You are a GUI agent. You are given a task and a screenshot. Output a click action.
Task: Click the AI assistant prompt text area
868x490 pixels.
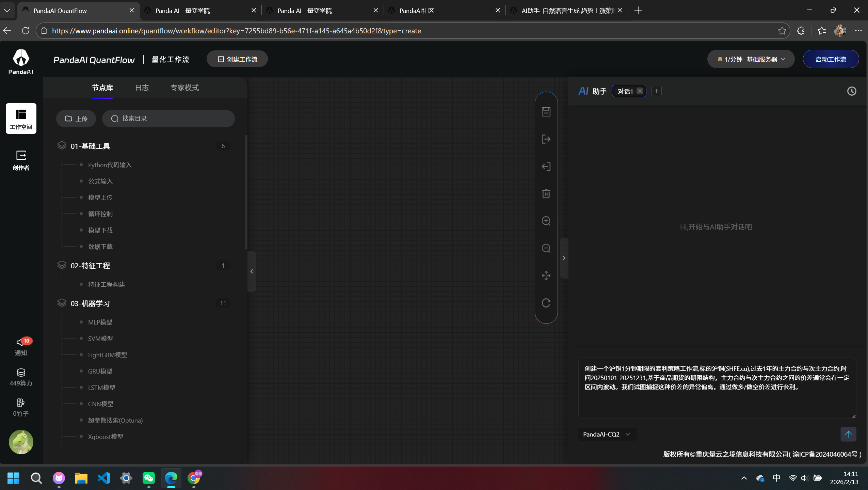[717, 388]
